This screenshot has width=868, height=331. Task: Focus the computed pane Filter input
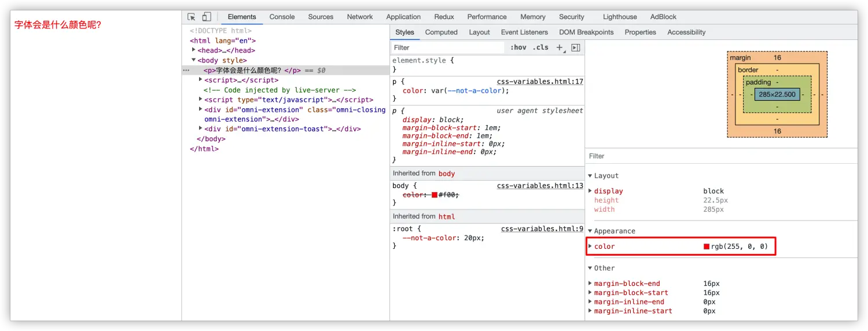(x=721, y=156)
